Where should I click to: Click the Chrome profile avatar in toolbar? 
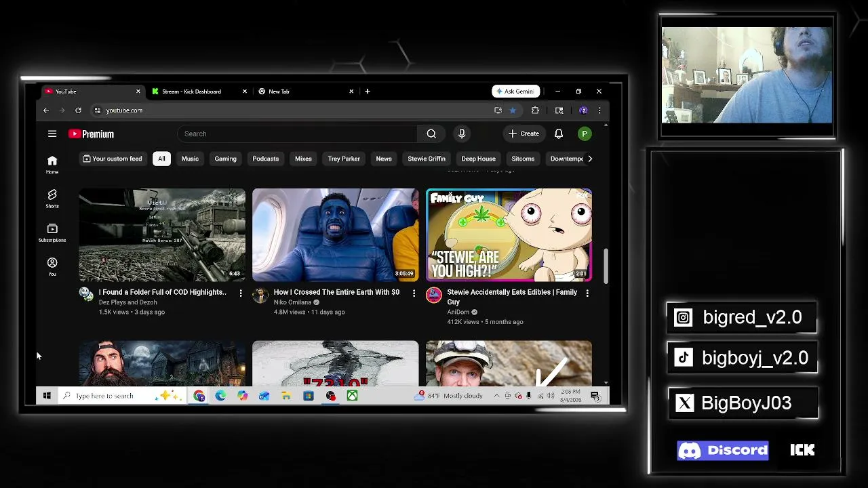583,110
